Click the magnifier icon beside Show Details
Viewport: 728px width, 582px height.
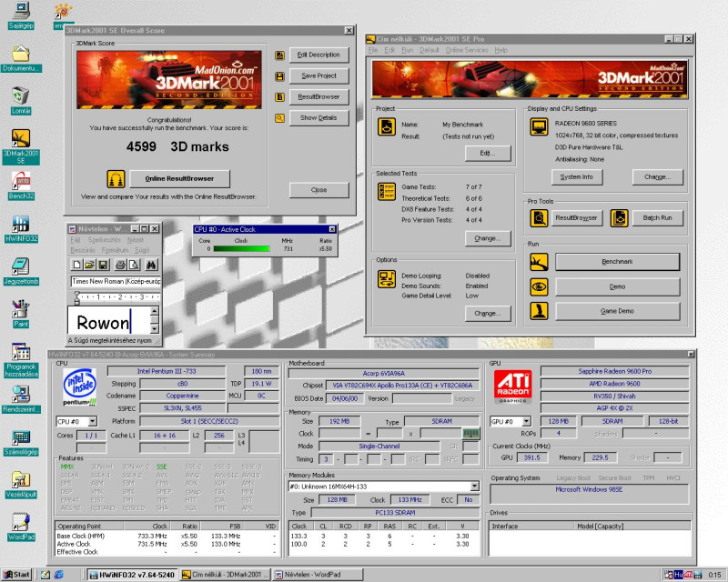(x=279, y=118)
